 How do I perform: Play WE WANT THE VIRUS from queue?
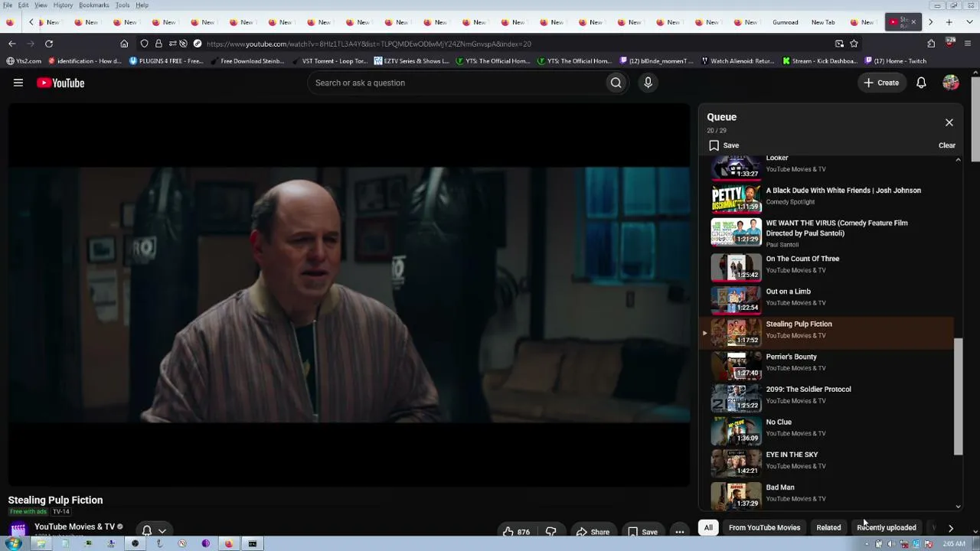click(x=827, y=233)
